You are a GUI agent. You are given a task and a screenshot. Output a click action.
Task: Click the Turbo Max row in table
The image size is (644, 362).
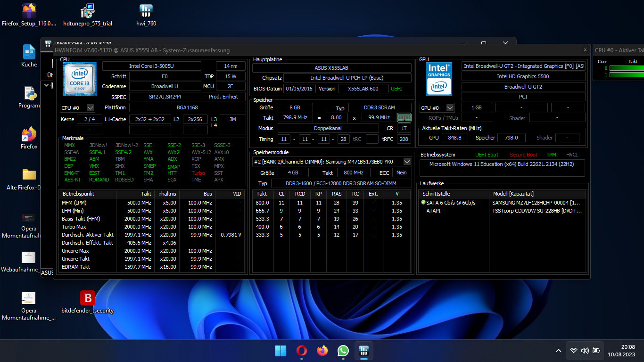(x=152, y=227)
